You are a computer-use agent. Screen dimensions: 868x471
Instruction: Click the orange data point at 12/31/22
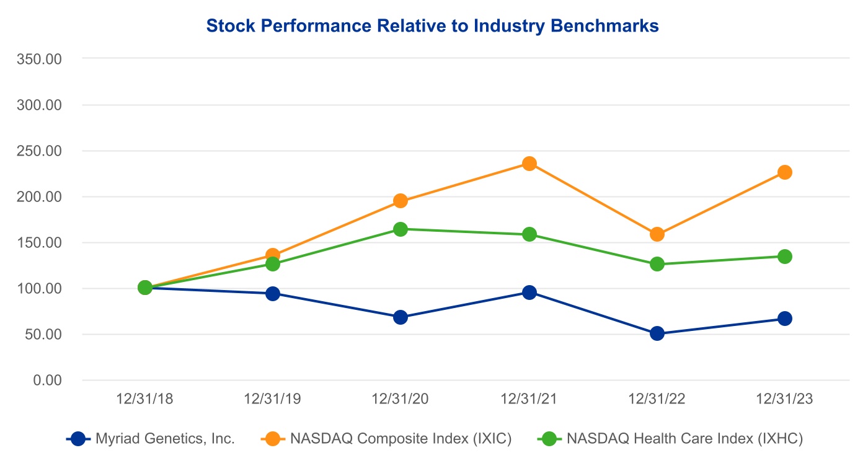click(x=657, y=234)
